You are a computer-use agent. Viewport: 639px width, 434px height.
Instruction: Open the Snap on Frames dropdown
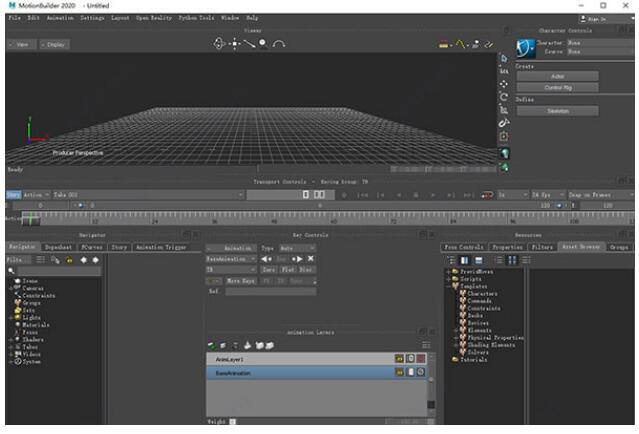point(601,195)
